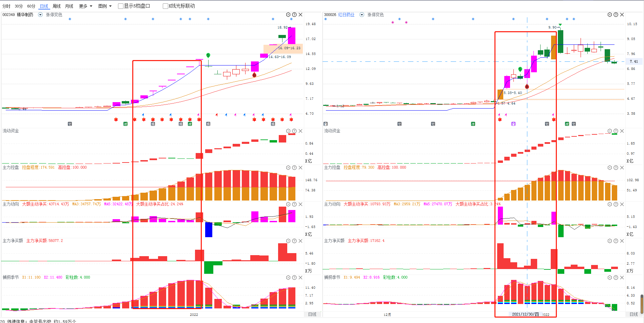
Task: Click help question mark on 红日药业 chart
Action: (616, 15)
